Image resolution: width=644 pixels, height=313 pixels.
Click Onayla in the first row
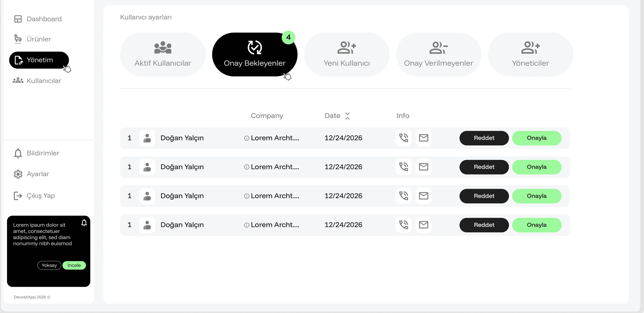click(537, 138)
